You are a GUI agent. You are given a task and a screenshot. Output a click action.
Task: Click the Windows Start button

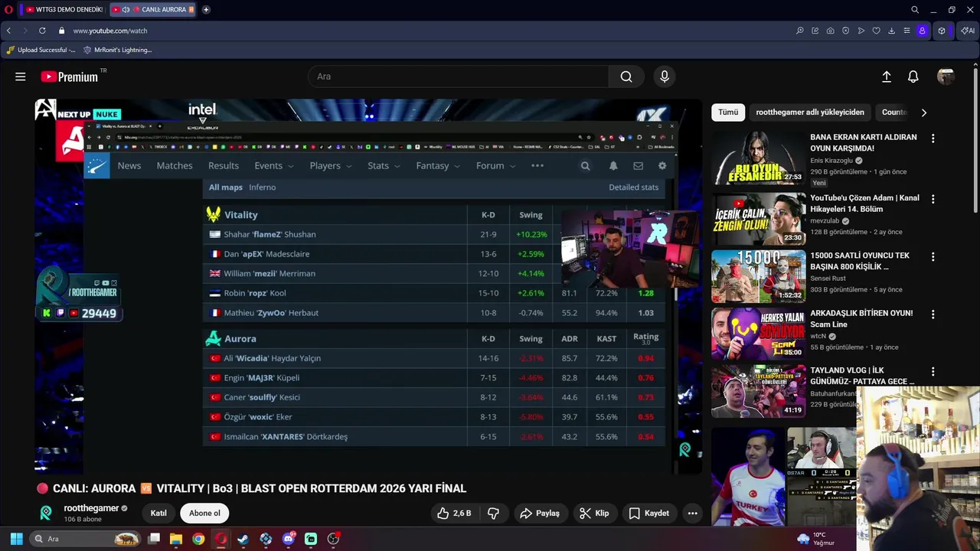coord(16,539)
